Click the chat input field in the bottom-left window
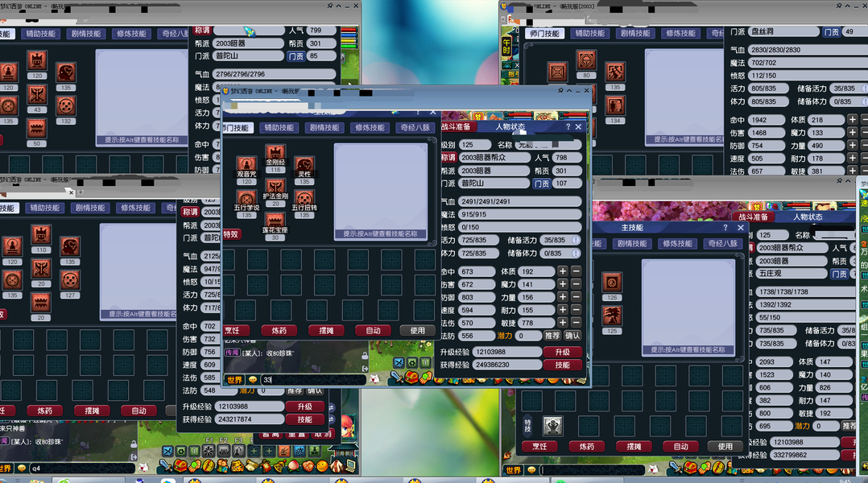This screenshot has width=868, height=483. tap(82, 468)
